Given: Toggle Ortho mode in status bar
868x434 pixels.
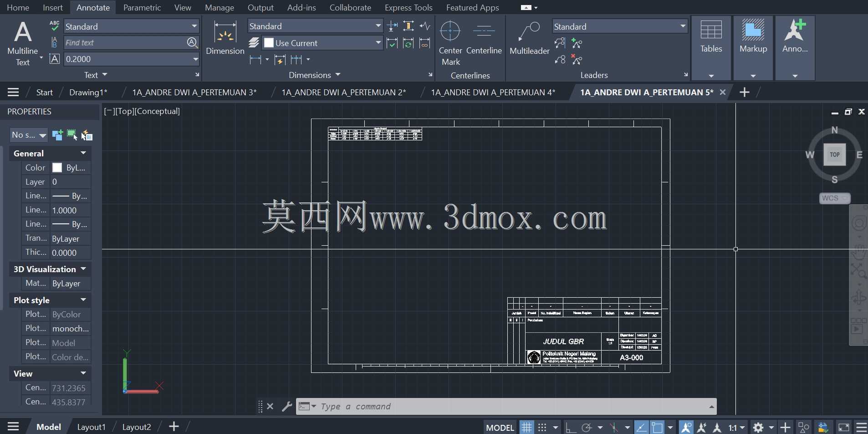Looking at the screenshot, I should (x=571, y=428).
